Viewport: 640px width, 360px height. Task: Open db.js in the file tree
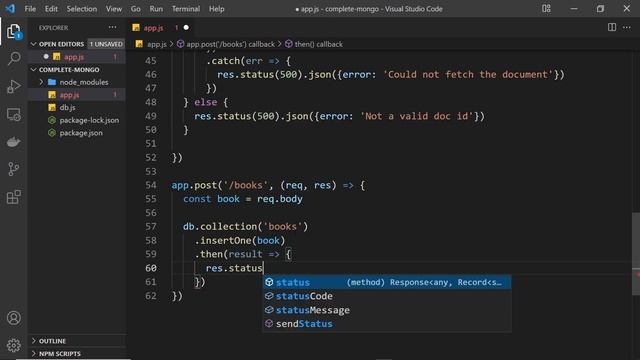tap(77, 107)
